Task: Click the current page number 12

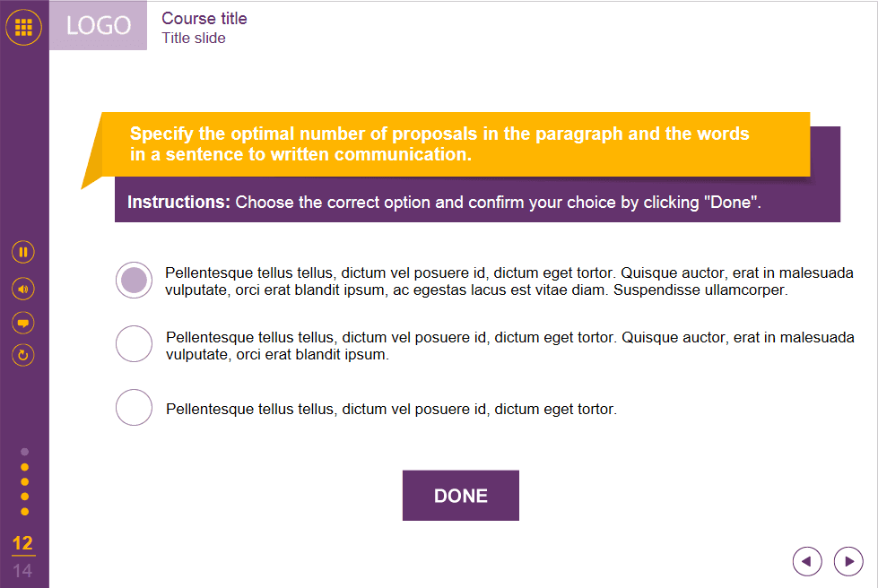Action: pyautogui.click(x=23, y=543)
